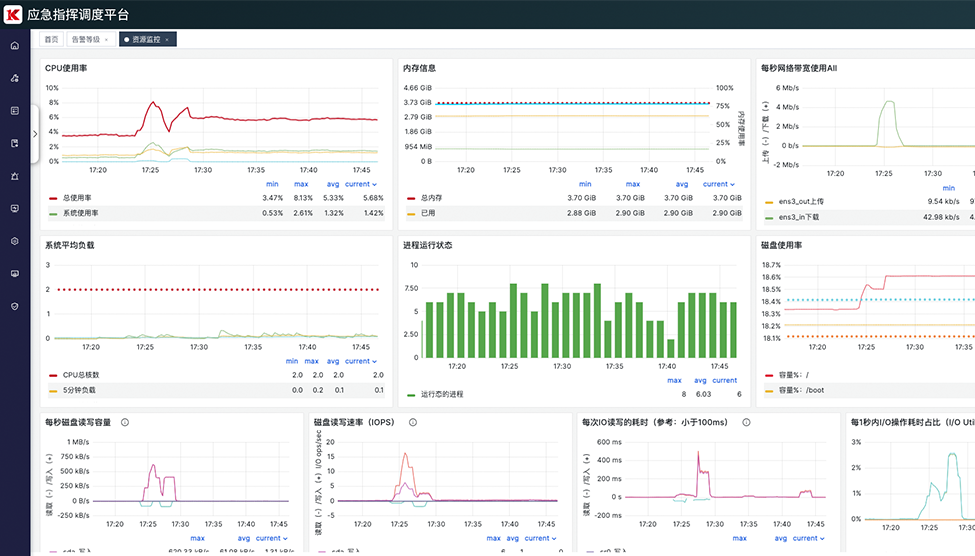Open the 磁盘读写速率 (IOPS) panel title
The image size is (975, 556).
tap(354, 422)
